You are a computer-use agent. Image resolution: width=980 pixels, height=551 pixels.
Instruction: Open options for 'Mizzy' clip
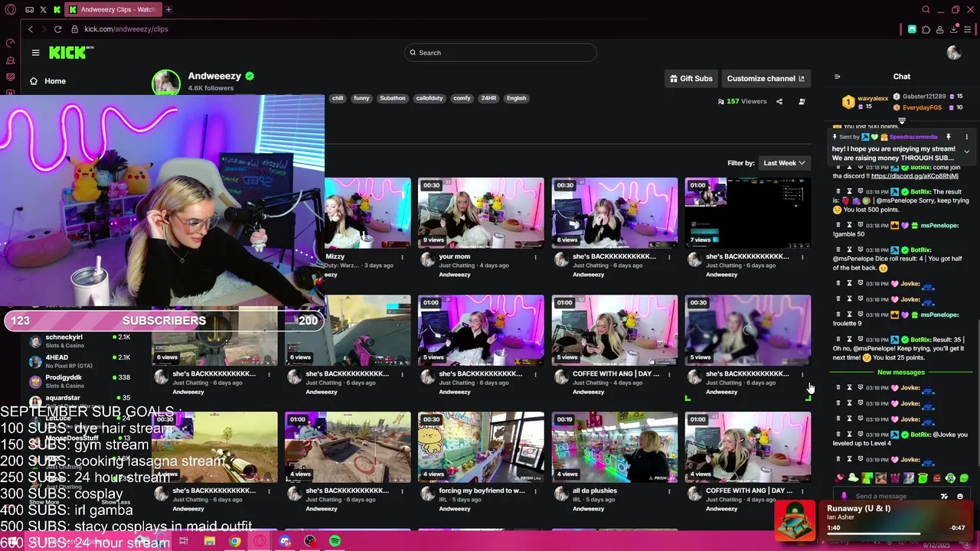402,257
